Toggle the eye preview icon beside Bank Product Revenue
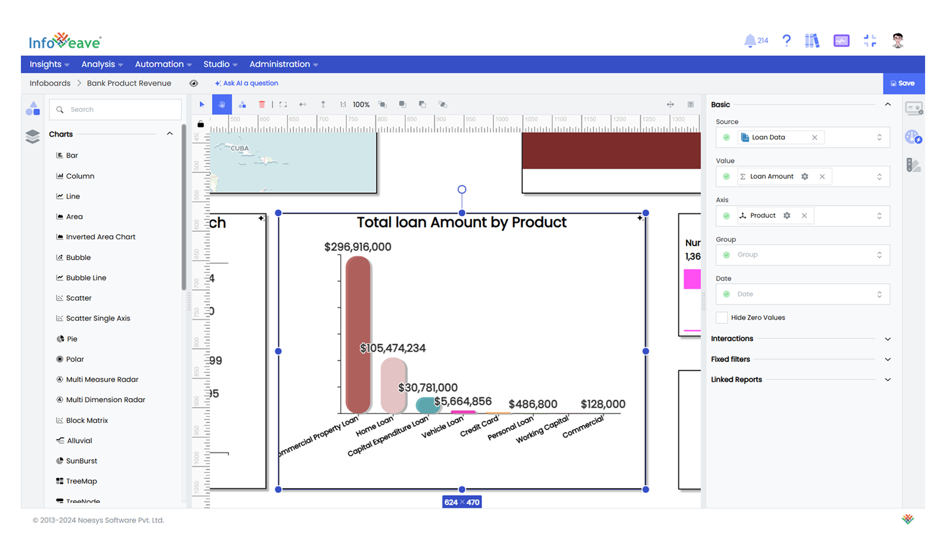946x560 pixels. point(193,83)
